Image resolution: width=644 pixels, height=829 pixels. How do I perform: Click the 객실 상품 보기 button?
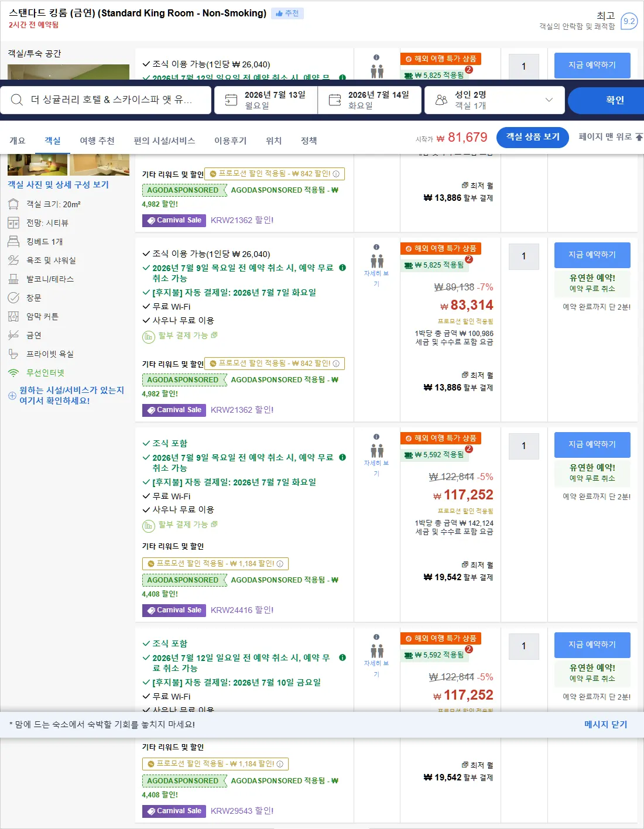click(533, 137)
